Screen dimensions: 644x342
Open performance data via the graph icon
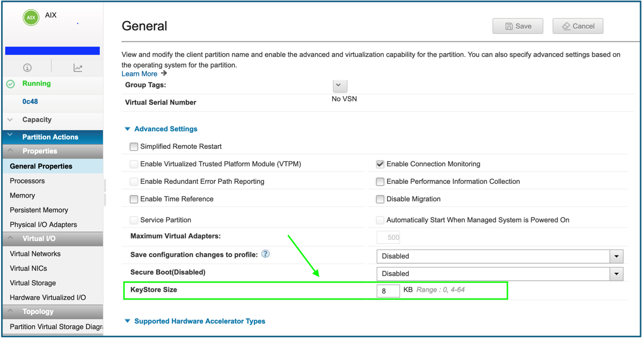pos(77,67)
